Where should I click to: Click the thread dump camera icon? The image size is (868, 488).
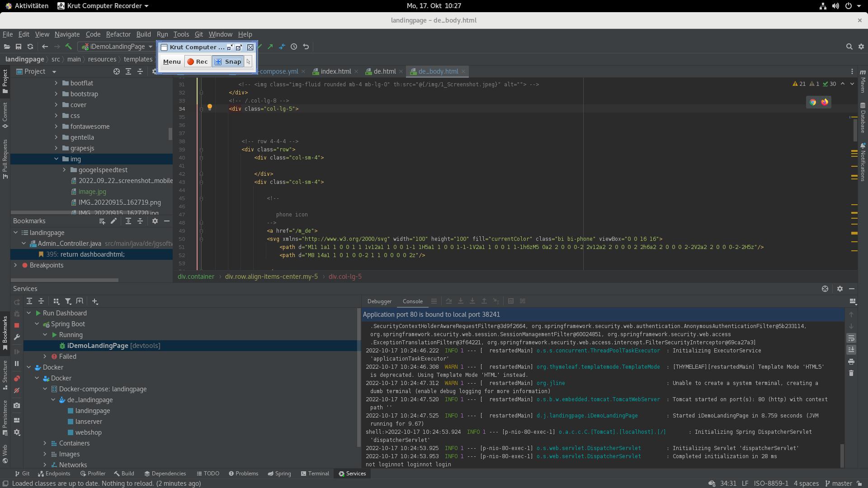click(17, 406)
